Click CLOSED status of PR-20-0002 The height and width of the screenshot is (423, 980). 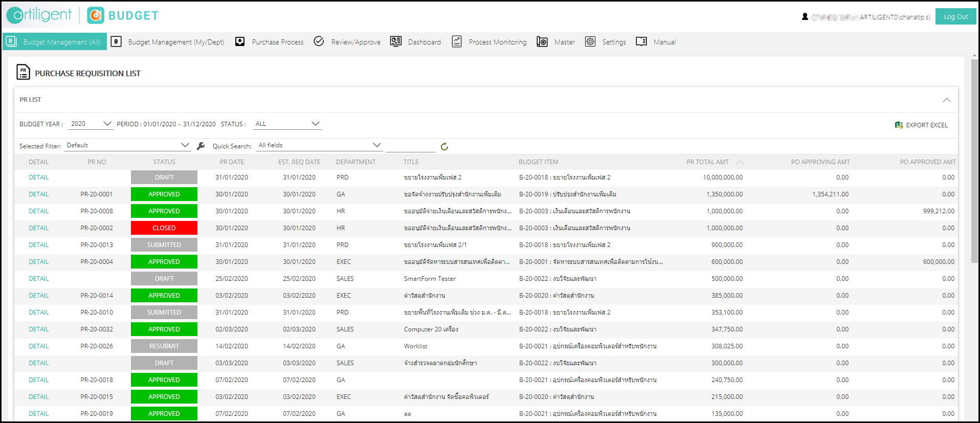[x=164, y=228]
